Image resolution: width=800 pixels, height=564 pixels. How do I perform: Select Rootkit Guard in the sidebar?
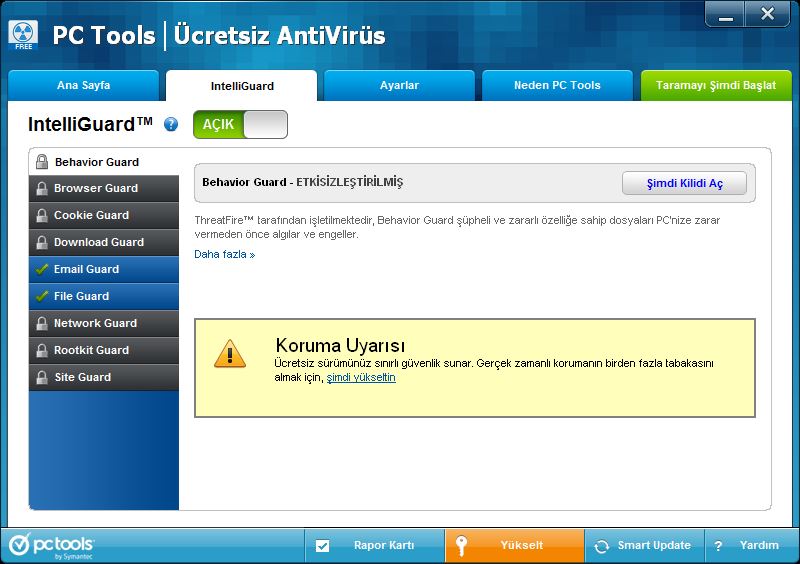(x=104, y=350)
